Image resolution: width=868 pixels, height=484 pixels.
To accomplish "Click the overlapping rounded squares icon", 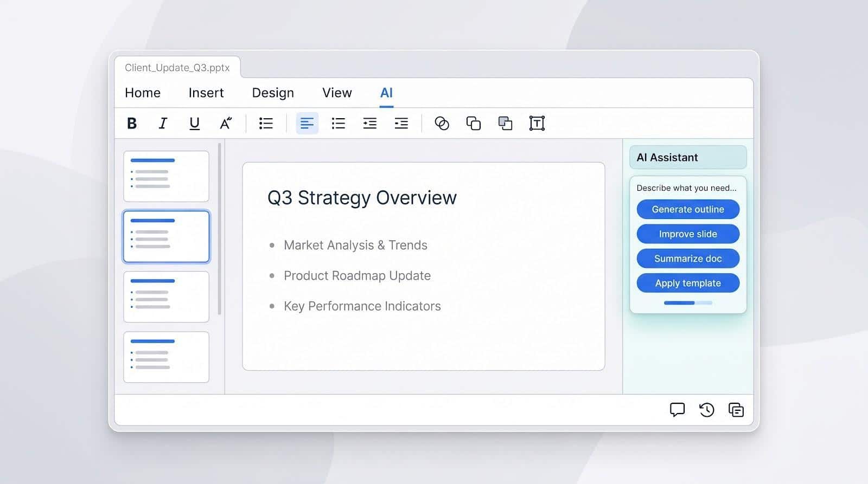I will click(x=474, y=124).
